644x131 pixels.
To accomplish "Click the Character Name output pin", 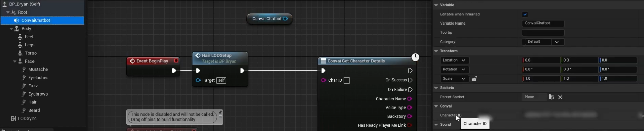I will click(x=410, y=99).
